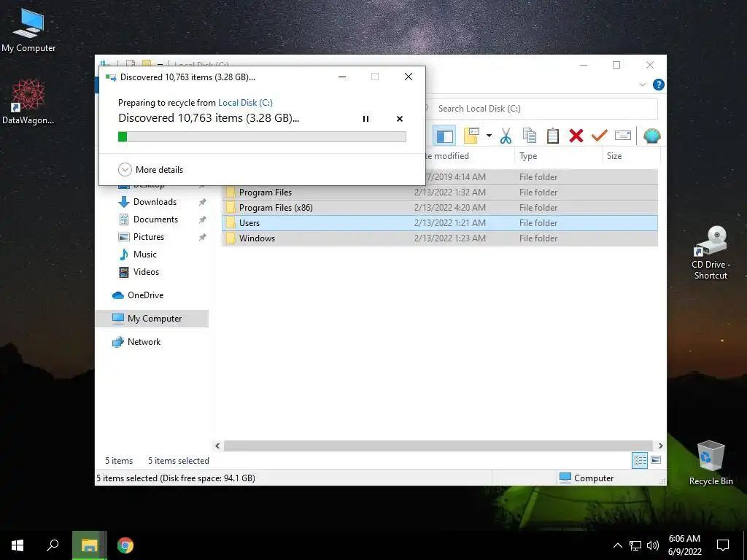Unpin Downloads using its pin icon
747x560 pixels.
click(x=203, y=202)
